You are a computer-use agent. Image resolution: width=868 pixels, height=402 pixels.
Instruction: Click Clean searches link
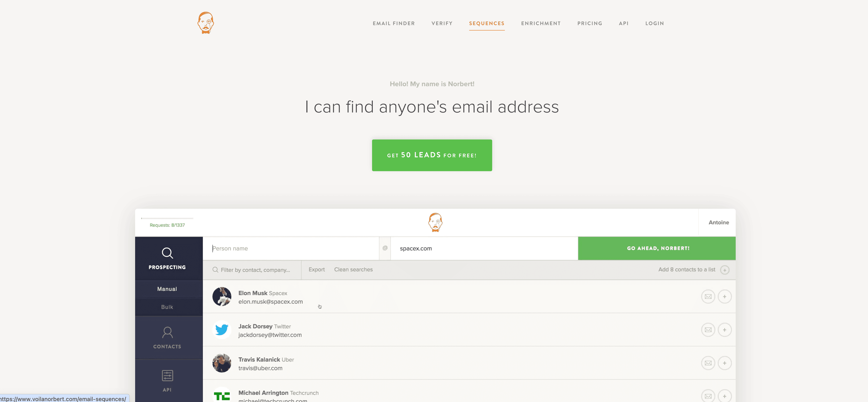[x=353, y=270]
